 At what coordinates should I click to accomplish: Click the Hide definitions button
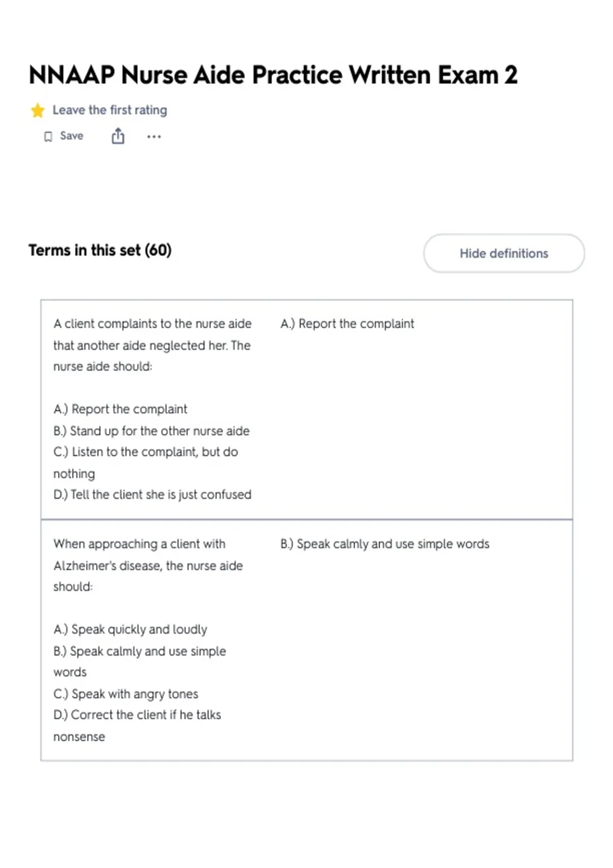pos(504,253)
